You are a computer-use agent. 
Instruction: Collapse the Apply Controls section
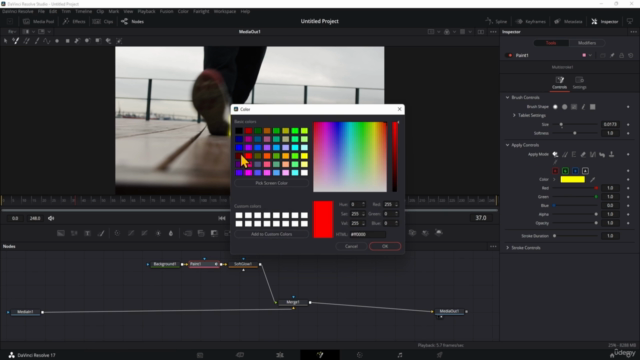click(x=507, y=145)
